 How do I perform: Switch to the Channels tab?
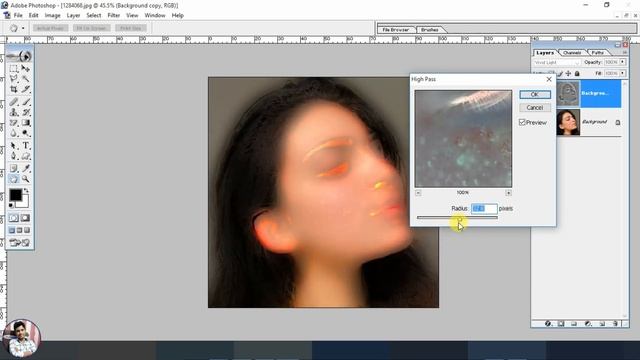coord(572,53)
